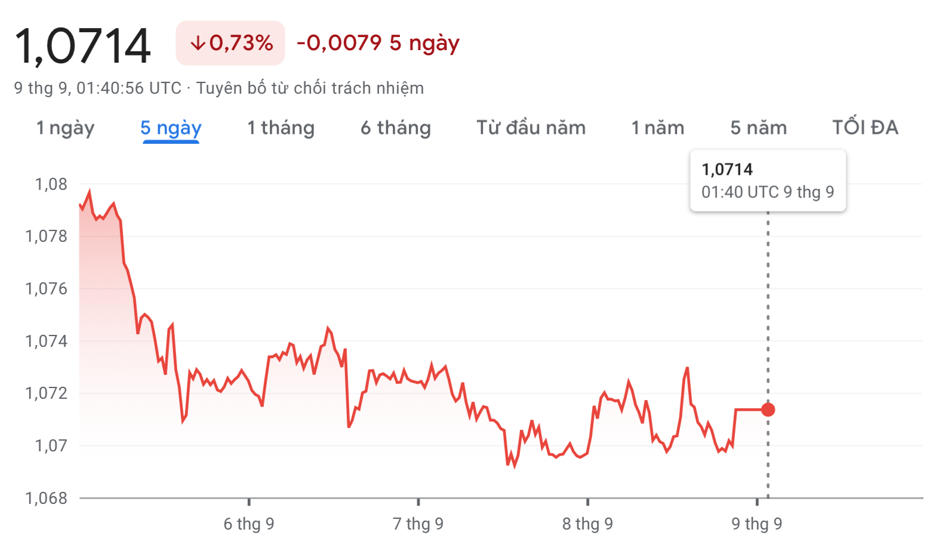Switch to the "TỐI ĐA" range tab
The width and height of the screenshot is (948, 560).
coord(865,128)
